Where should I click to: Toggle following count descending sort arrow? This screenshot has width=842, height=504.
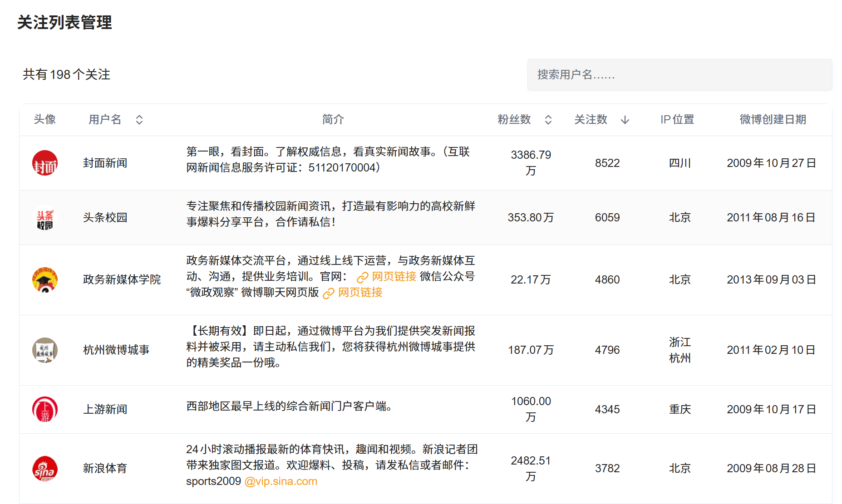point(625,120)
